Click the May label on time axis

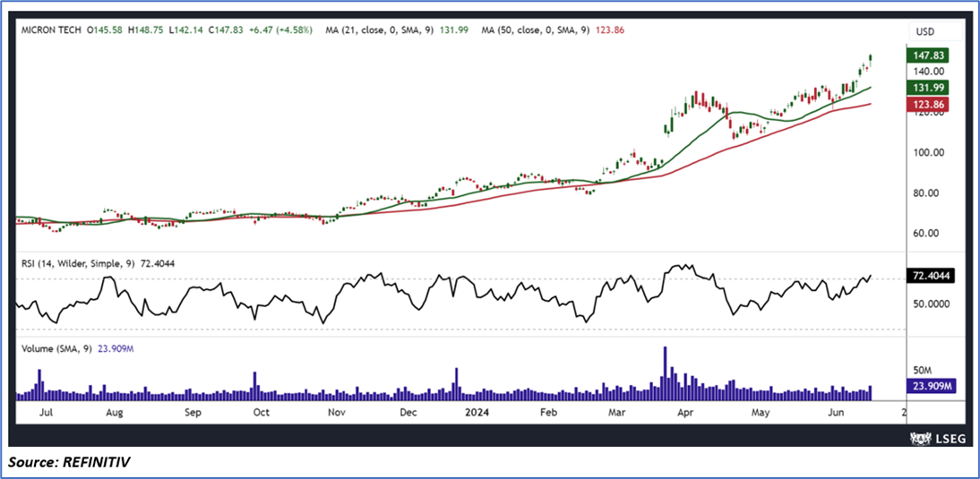(x=761, y=413)
